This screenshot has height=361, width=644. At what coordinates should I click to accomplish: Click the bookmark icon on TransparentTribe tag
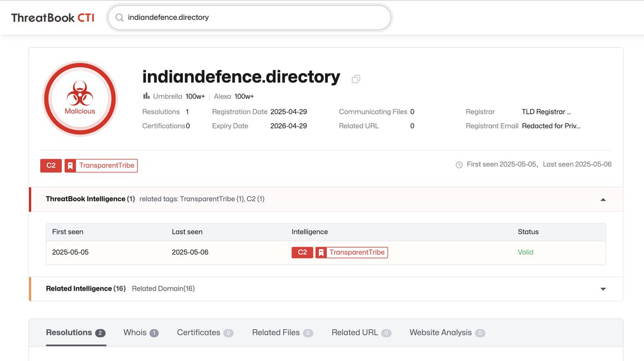[70, 165]
